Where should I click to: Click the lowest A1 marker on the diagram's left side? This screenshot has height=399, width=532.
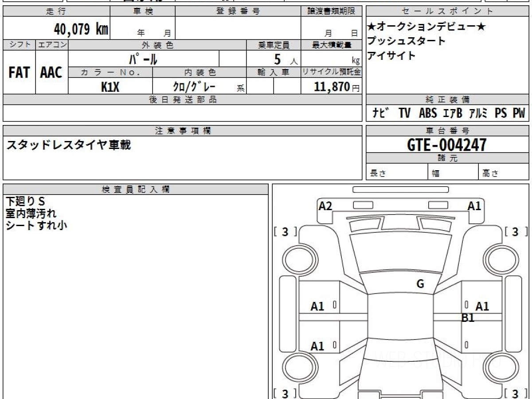[317, 346]
